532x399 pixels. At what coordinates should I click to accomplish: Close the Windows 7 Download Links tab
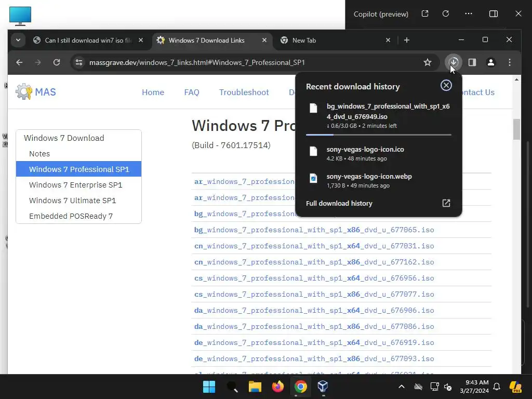[264, 40]
